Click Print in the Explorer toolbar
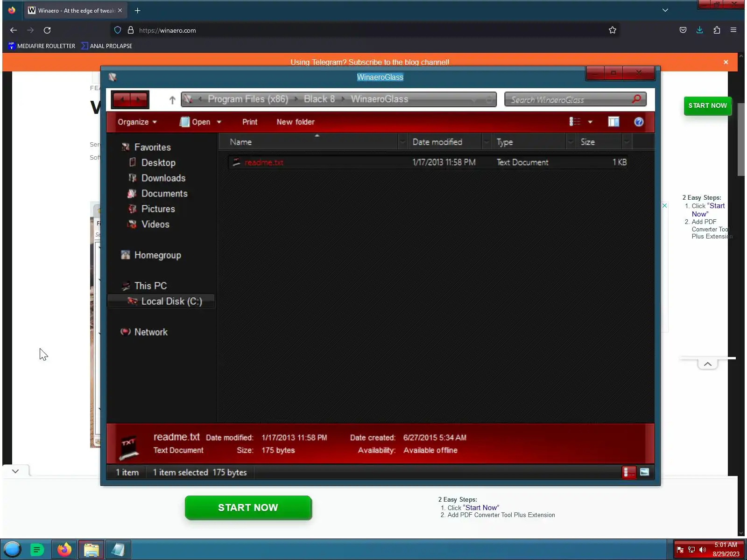Image resolution: width=747 pixels, height=560 pixels. pyautogui.click(x=250, y=122)
